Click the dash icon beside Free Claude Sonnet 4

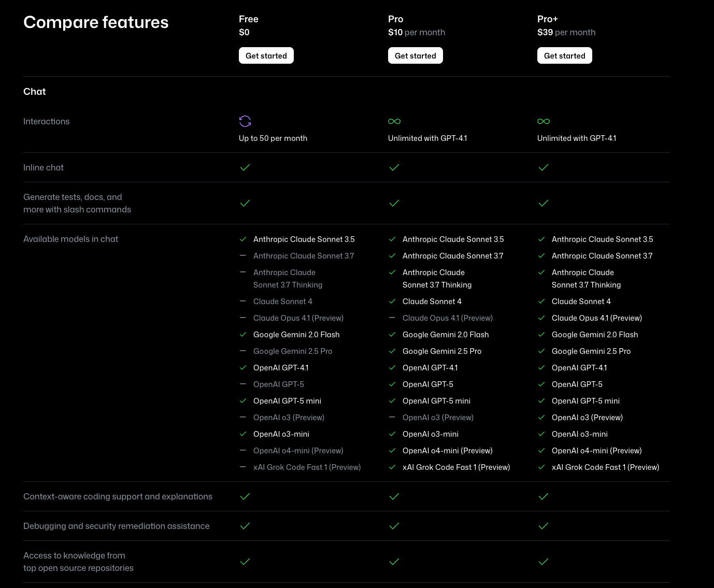tap(242, 301)
